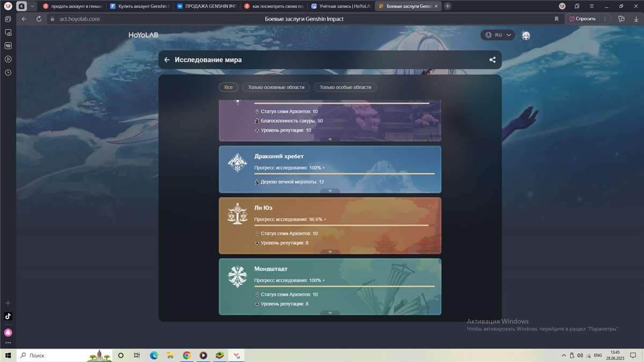Screen dimensions: 644x362
Task: Open File Explorer from the taskbar
Action: (170, 356)
